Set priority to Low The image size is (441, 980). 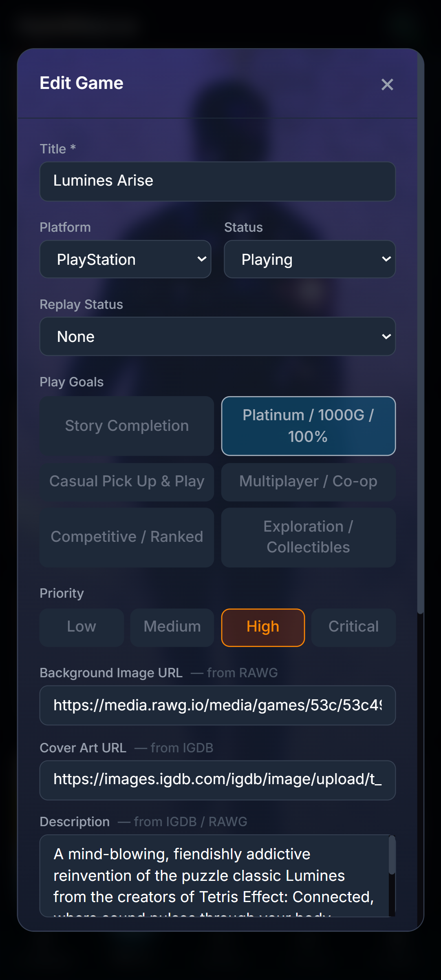point(82,627)
